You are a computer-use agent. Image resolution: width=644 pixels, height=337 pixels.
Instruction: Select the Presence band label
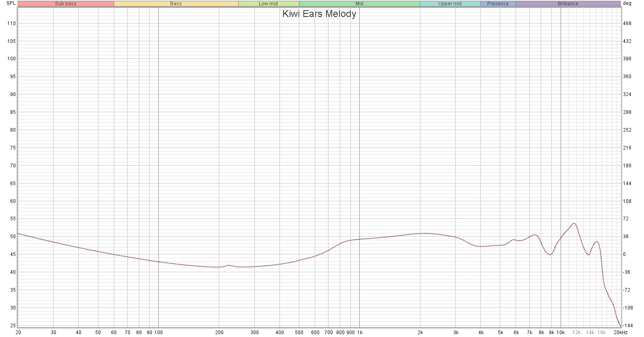pos(498,4)
